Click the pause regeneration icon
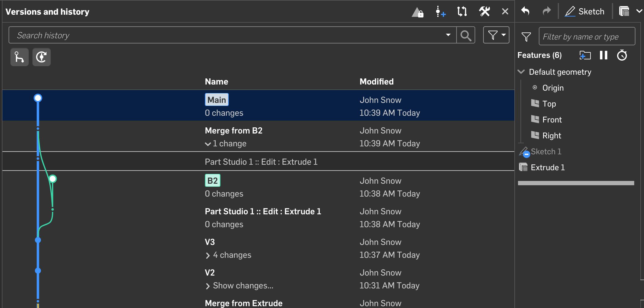 pos(603,55)
